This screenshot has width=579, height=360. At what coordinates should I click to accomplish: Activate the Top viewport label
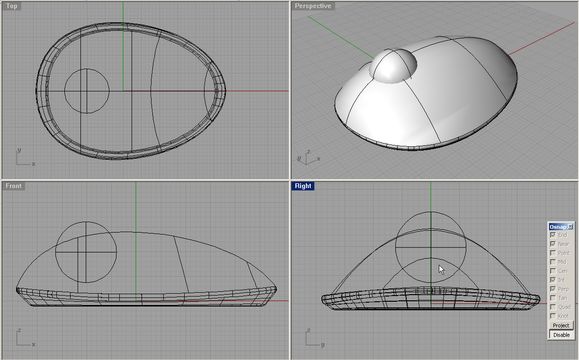pos(11,6)
